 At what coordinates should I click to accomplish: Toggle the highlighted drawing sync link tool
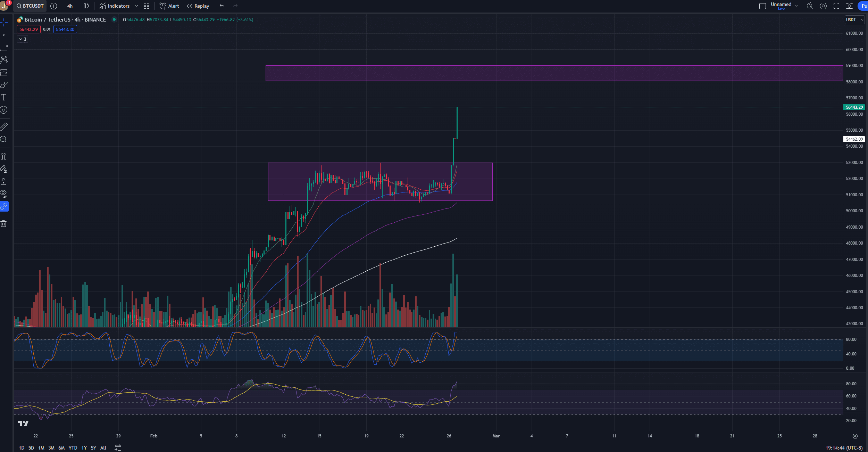click(x=4, y=206)
